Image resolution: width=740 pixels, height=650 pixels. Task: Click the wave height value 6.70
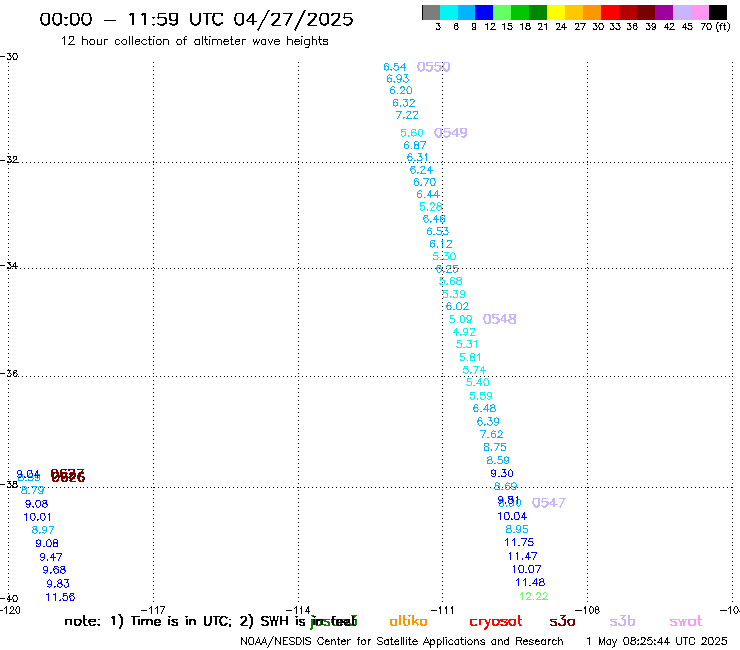click(424, 182)
